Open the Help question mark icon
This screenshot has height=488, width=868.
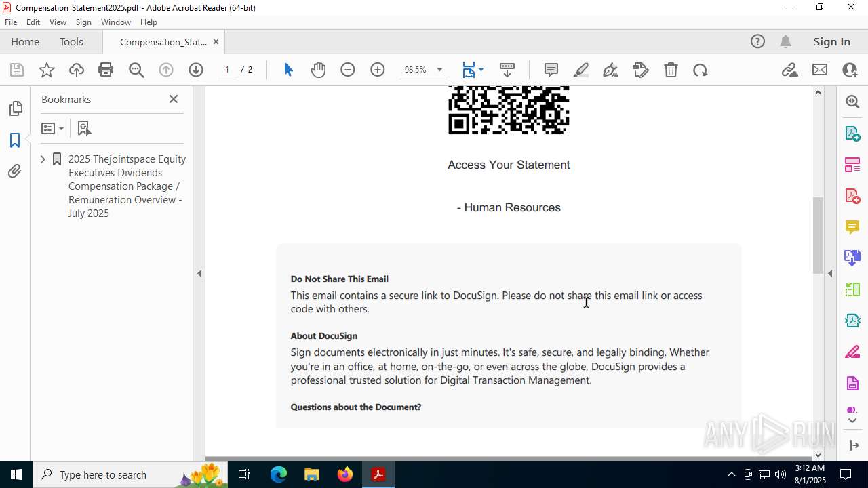point(757,41)
